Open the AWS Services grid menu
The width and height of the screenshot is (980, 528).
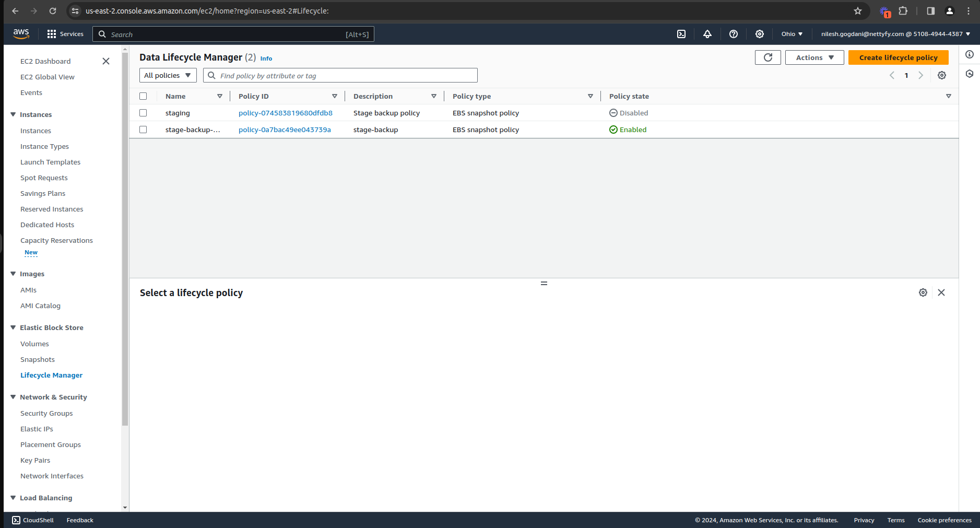click(65, 34)
